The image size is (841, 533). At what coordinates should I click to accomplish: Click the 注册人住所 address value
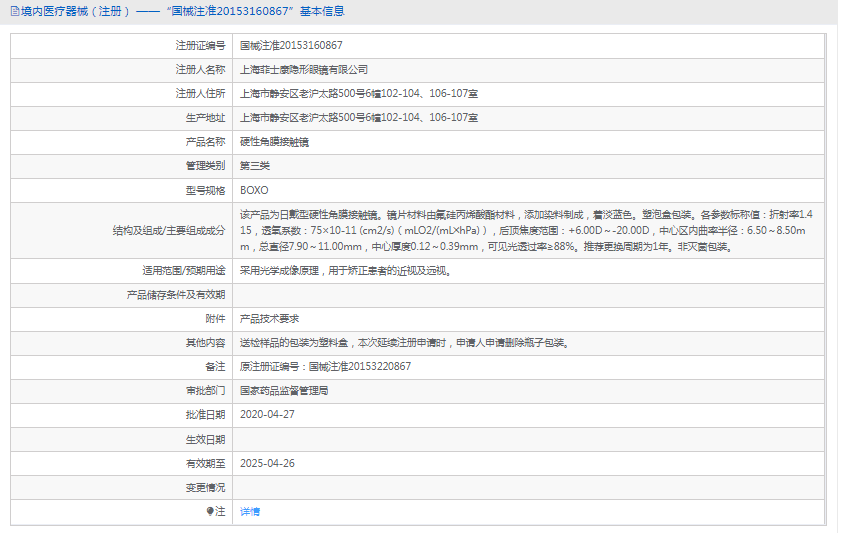359,93
